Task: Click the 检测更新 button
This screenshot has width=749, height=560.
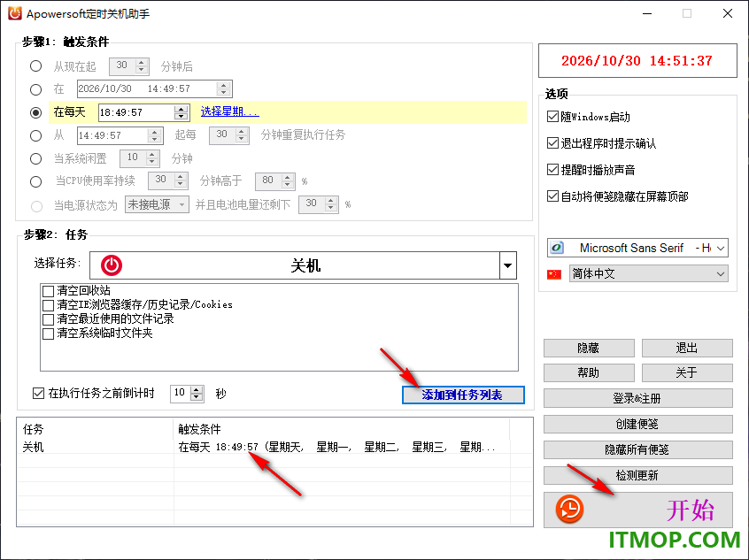Action: [638, 475]
